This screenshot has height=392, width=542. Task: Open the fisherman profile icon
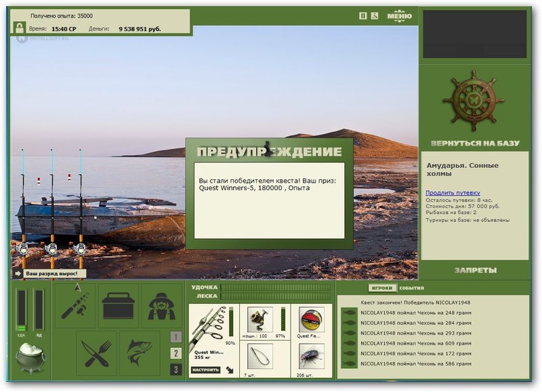click(x=161, y=305)
